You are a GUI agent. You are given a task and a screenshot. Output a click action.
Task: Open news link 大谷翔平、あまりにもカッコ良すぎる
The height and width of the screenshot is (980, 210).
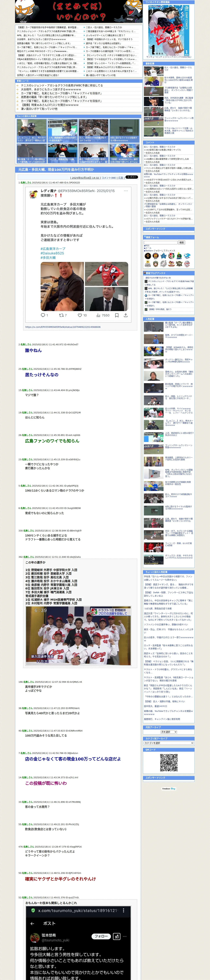51,89
